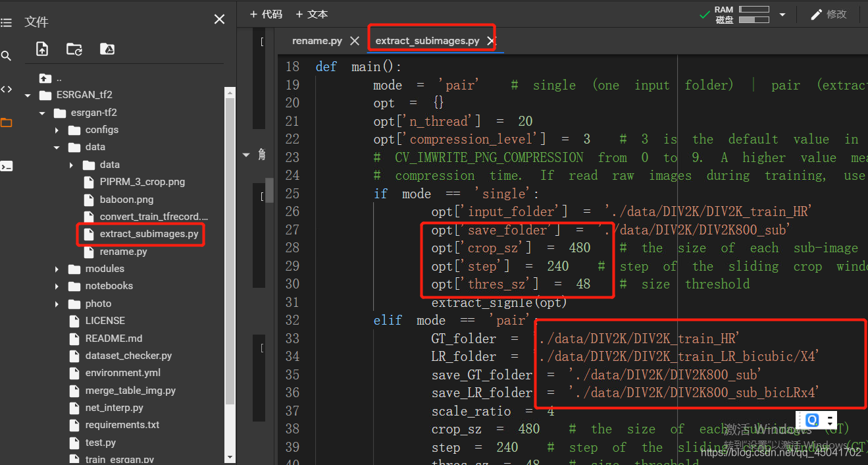Viewport: 868px width, 465px height.
Task: Click the ESRGAN_tf2 folder icon
Action: pyautogui.click(x=45, y=95)
